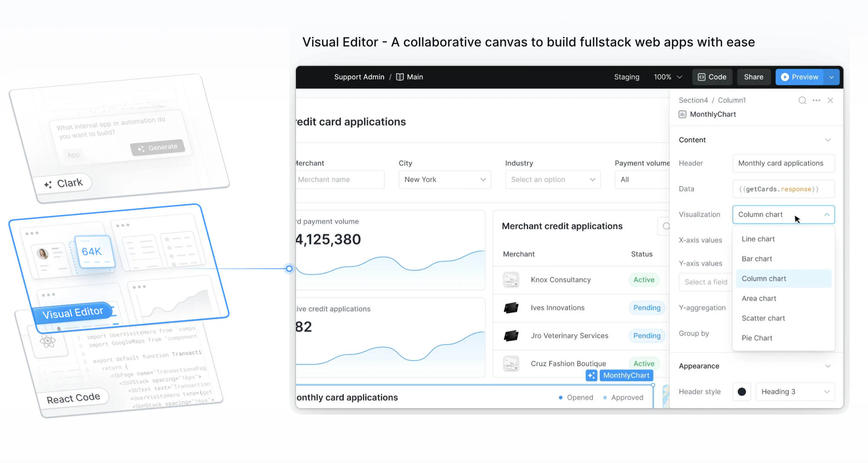The height and width of the screenshot is (463, 868).
Task: Open the Heading 3 style dropdown
Action: click(x=795, y=392)
